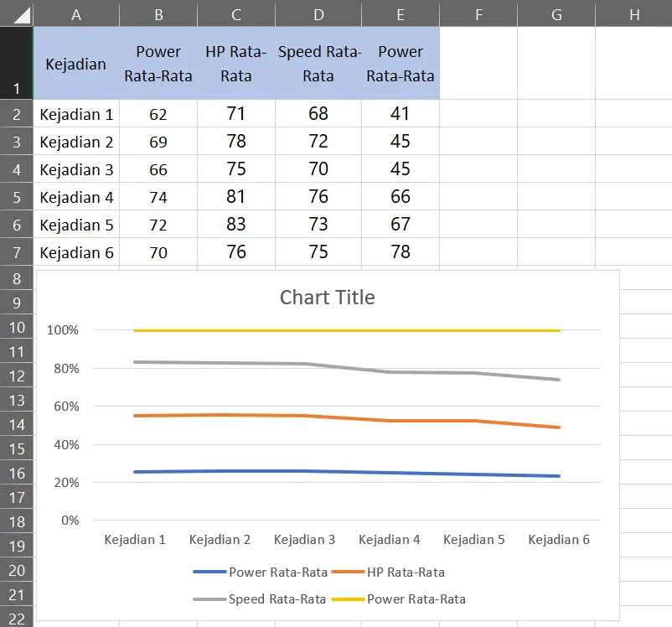This screenshot has width=672, height=627.
Task: Select column G header
Action: tap(556, 13)
